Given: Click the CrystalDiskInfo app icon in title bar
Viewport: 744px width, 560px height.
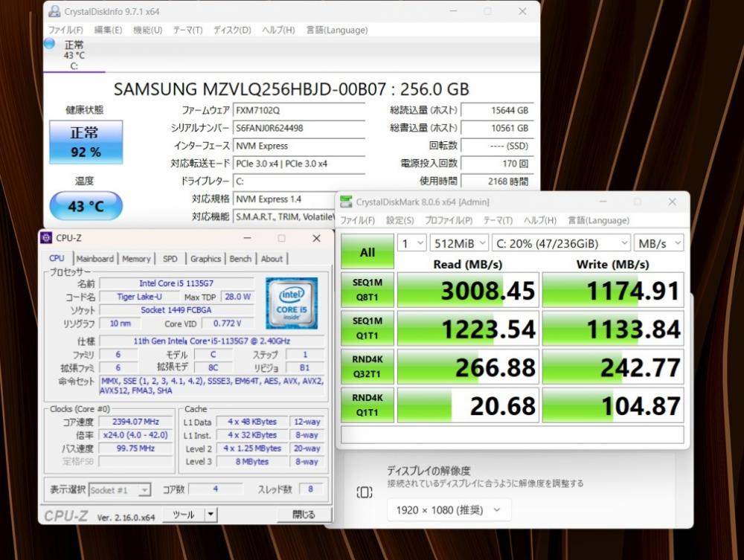Looking at the screenshot, I should (x=54, y=11).
